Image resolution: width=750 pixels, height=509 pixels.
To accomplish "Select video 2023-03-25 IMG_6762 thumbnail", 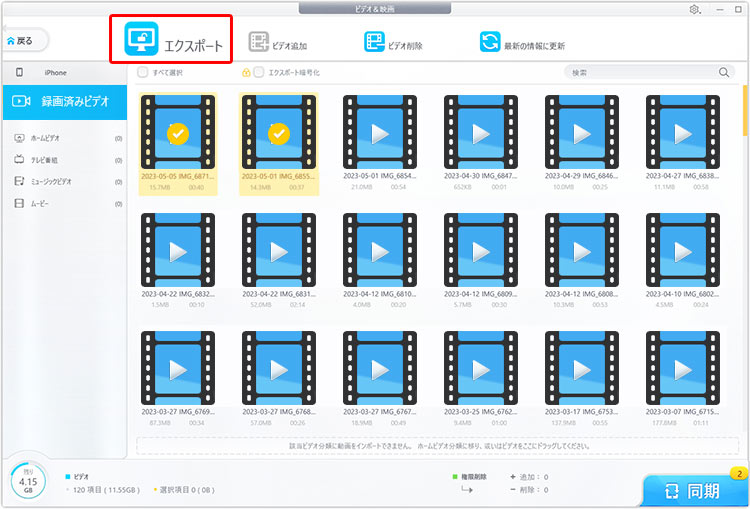I will pyautogui.click(x=481, y=368).
